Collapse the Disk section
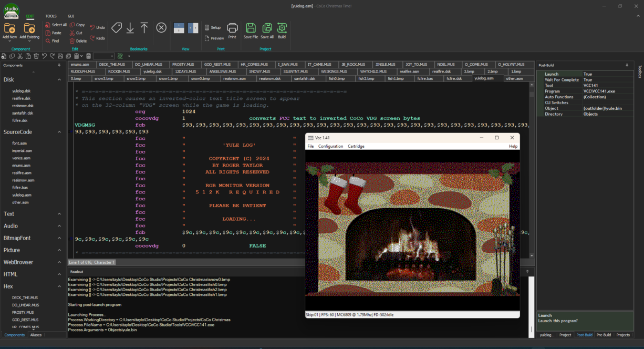644x349 pixels. pos(59,80)
